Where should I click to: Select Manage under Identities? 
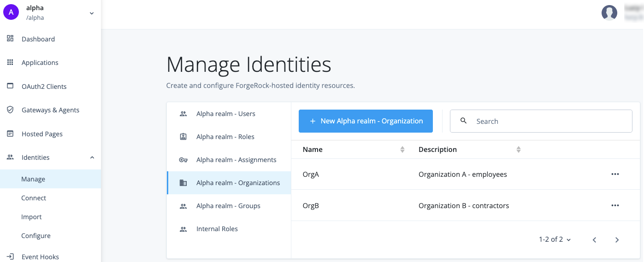50,179
